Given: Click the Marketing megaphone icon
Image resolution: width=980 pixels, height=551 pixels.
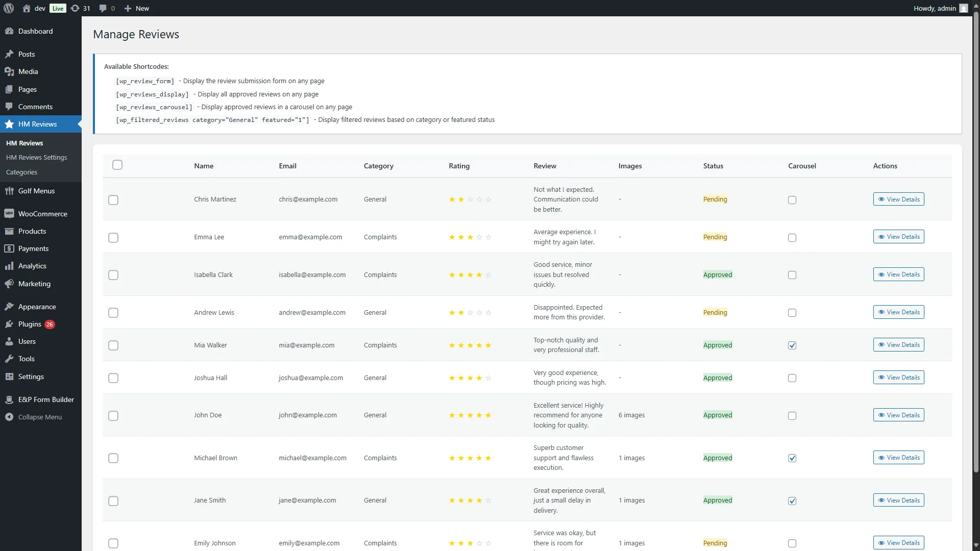Looking at the screenshot, I should [9, 284].
